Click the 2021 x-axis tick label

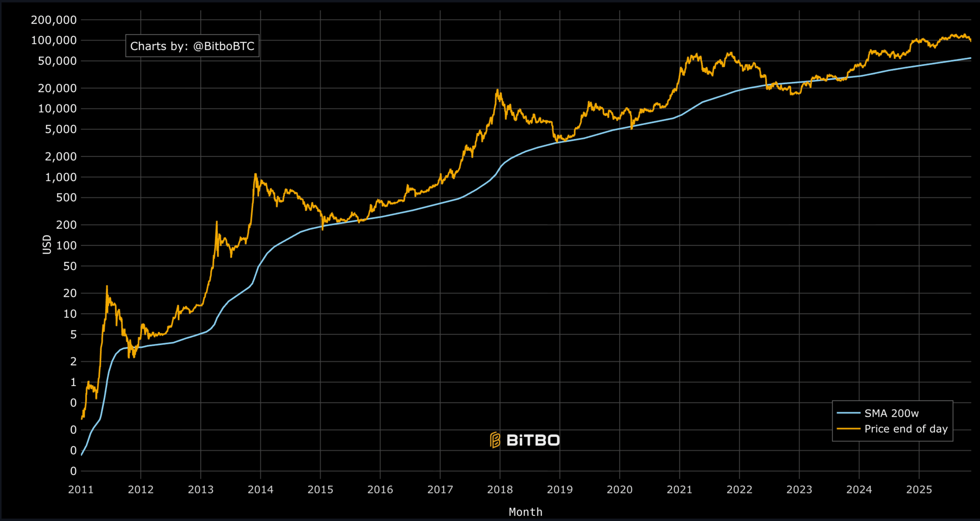click(x=679, y=489)
